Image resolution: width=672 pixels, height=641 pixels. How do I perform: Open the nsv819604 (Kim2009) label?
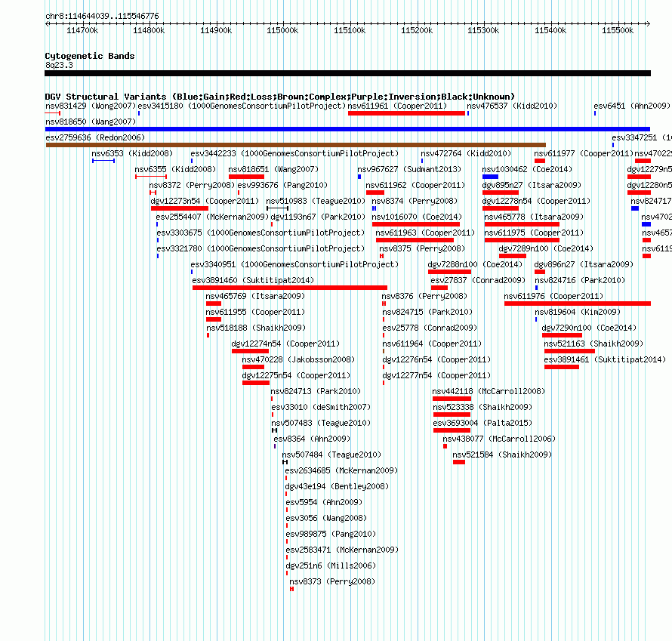(578, 312)
